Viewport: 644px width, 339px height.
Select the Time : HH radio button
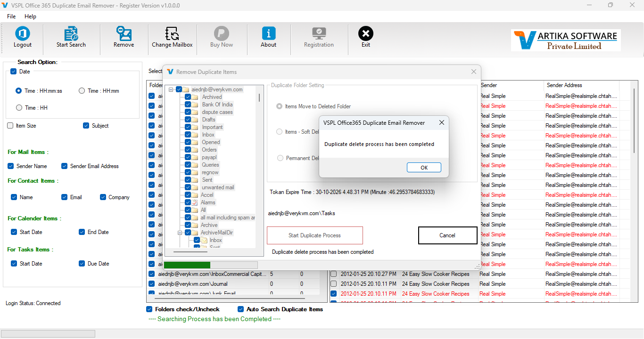pos(19,108)
